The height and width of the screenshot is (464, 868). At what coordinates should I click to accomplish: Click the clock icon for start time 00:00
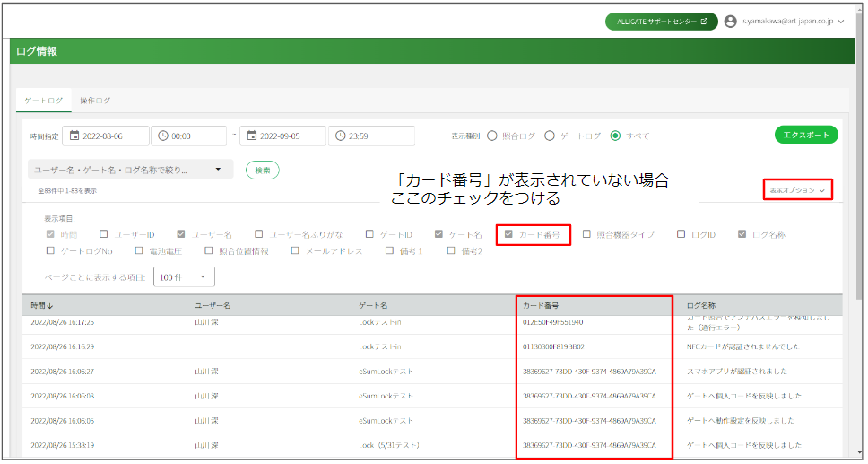pyautogui.click(x=163, y=136)
